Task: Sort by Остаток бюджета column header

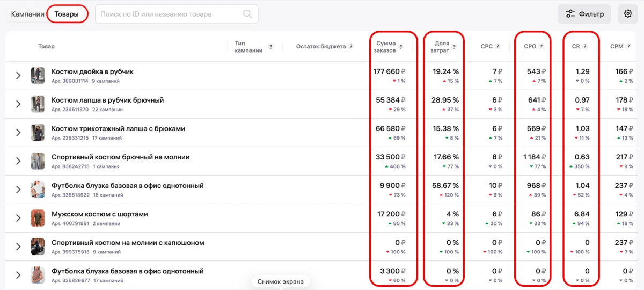Action: pos(321,47)
